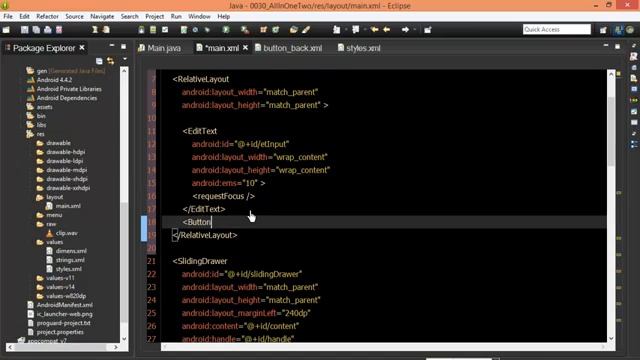Minimize the Package Explorer panel
The image size is (640, 360).
pyautogui.click(x=112, y=46)
